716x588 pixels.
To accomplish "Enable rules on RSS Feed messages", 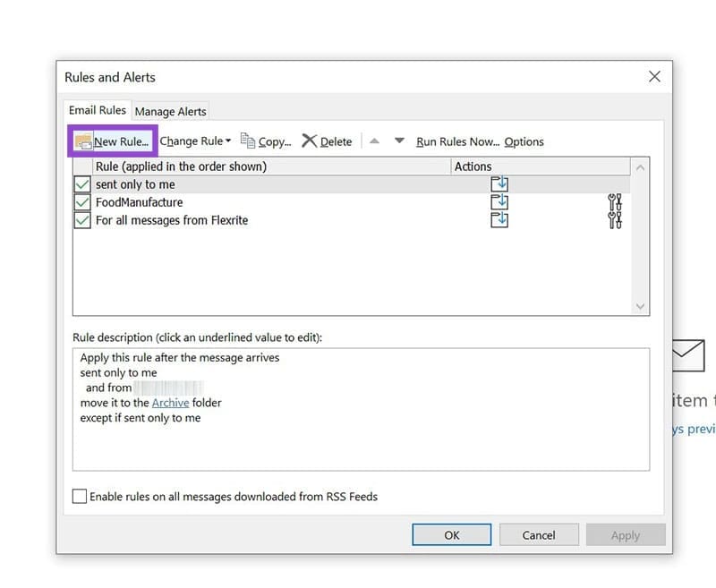I will [81, 495].
